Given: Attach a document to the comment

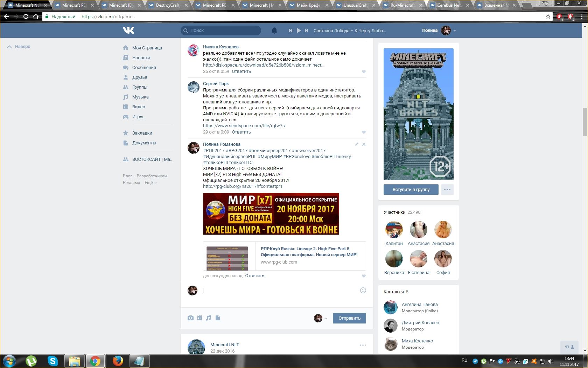Looking at the screenshot, I should pyautogui.click(x=218, y=318).
